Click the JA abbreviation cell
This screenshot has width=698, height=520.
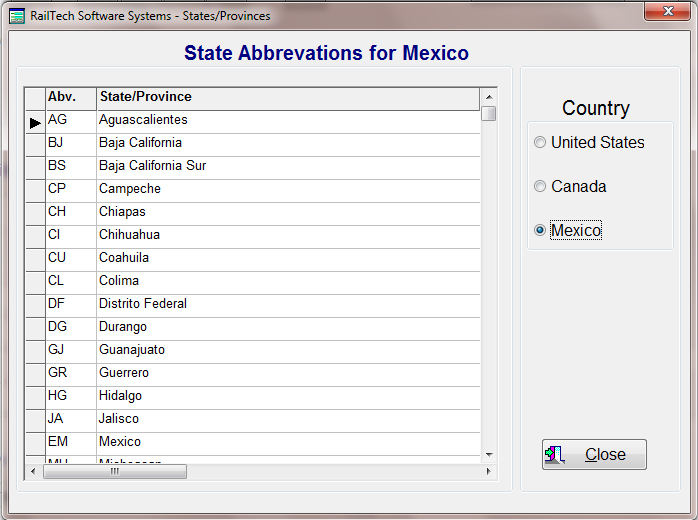(71, 421)
